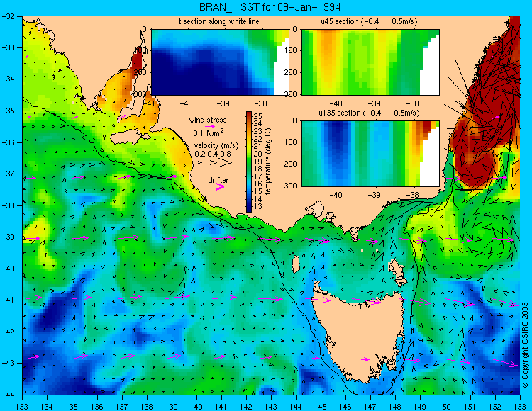Viewport: 532px width, 411px height.
Task: Click King Island northwest of Tasmania
Action: click(x=296, y=264)
